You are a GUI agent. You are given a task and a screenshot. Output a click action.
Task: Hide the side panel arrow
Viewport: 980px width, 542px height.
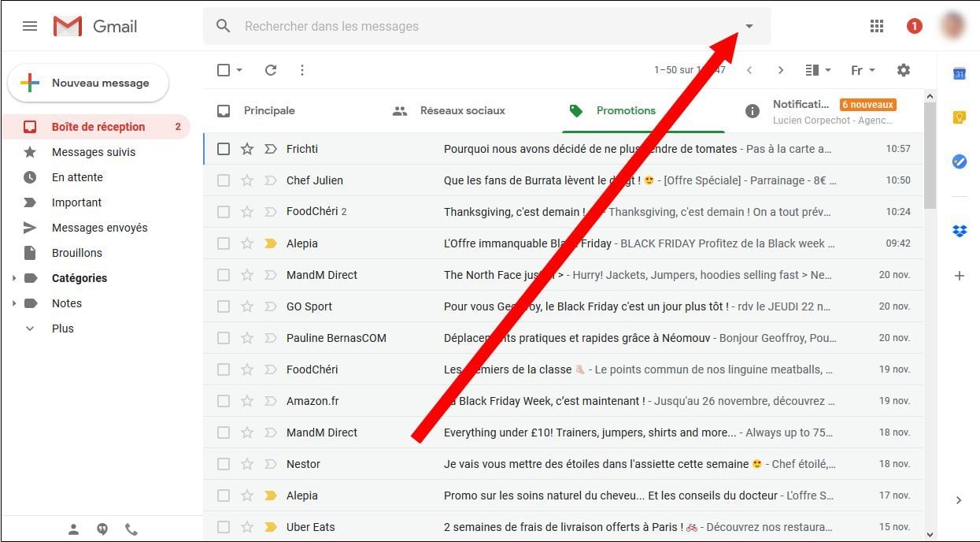click(x=959, y=500)
